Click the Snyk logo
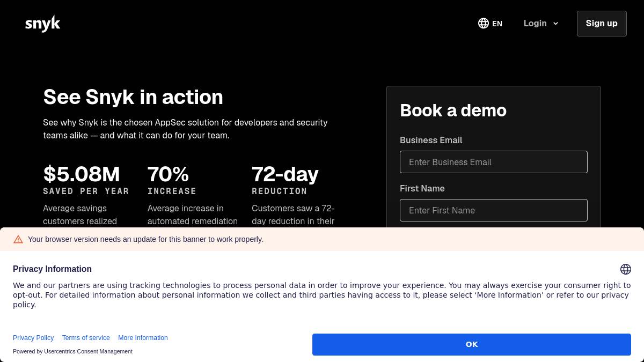The height and width of the screenshot is (362, 644). tap(42, 24)
